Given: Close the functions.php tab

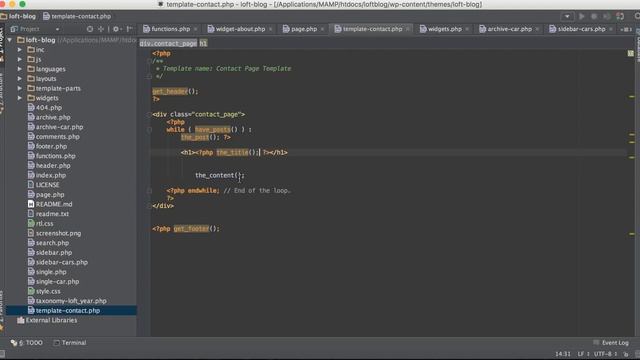Looking at the screenshot, I should (x=196, y=29).
